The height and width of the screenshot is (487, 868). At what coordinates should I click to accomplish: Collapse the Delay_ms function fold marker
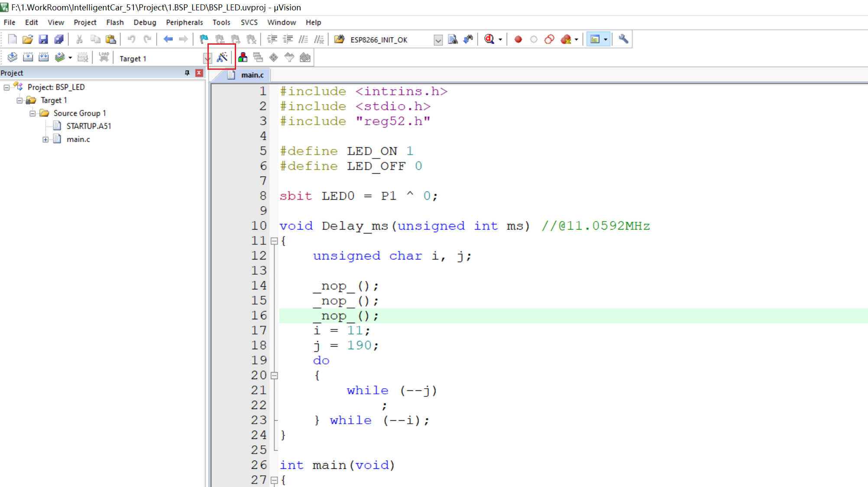pos(274,241)
